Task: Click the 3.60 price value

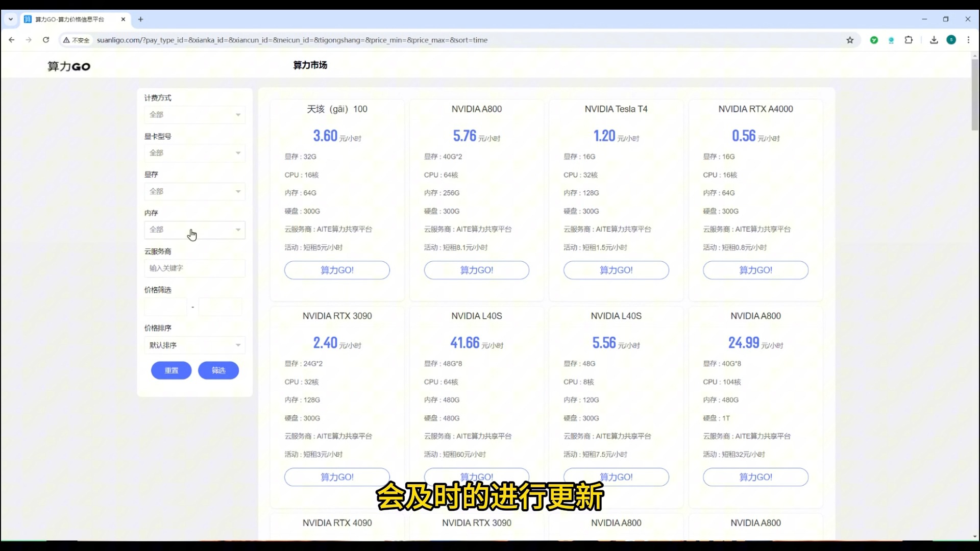Action: click(x=325, y=136)
